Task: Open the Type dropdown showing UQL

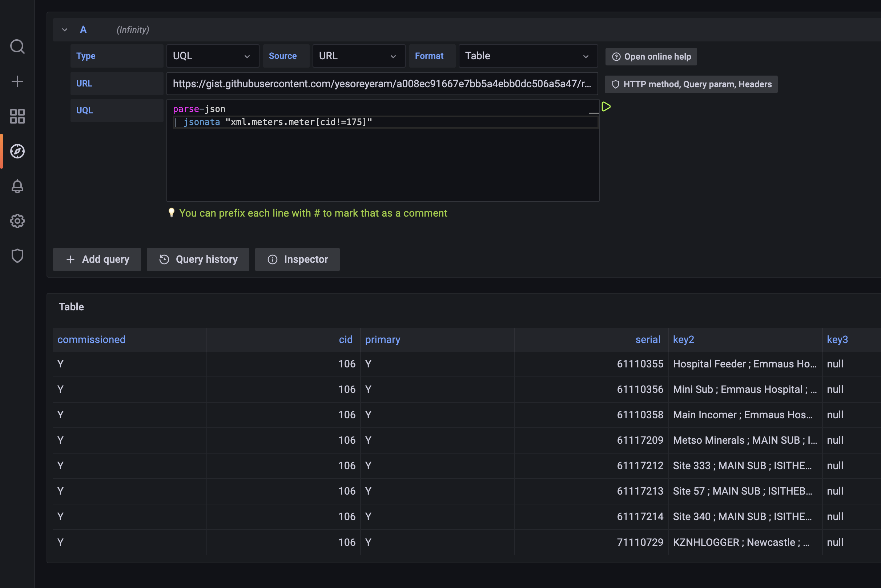Action: [213, 56]
